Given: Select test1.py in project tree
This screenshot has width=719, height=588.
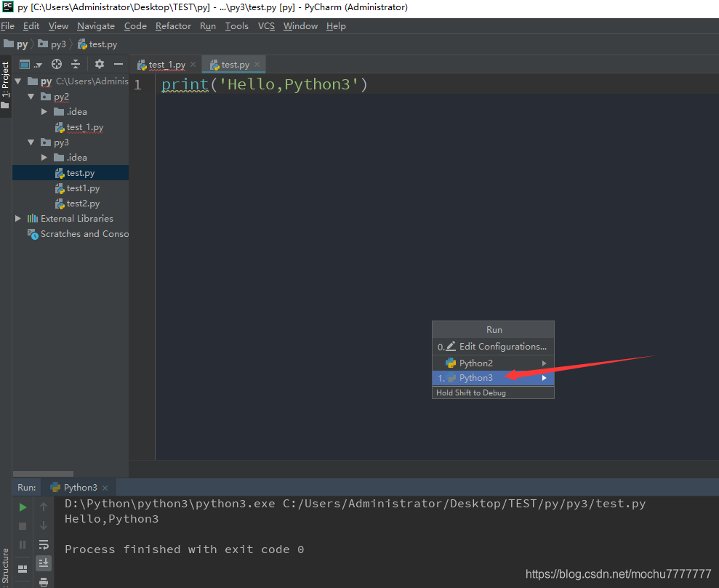Looking at the screenshot, I should click(x=83, y=188).
